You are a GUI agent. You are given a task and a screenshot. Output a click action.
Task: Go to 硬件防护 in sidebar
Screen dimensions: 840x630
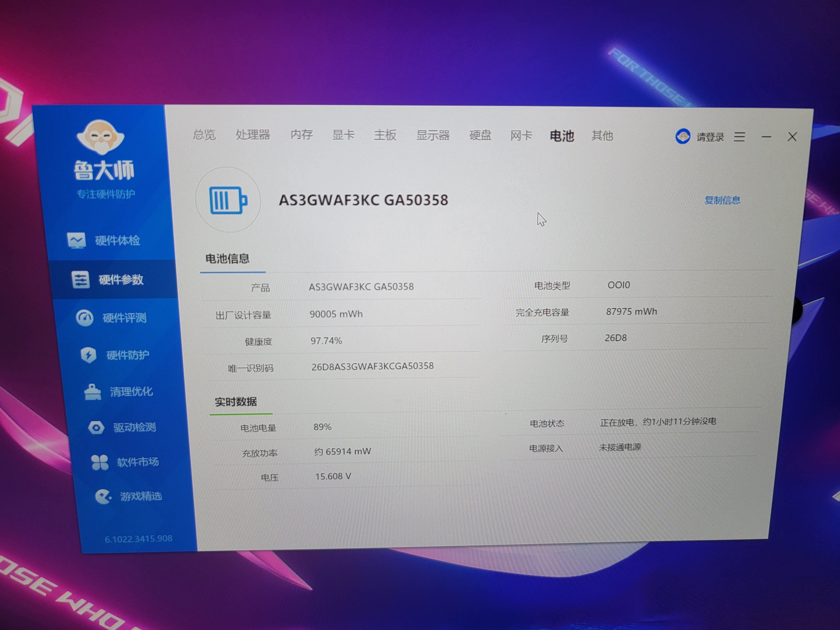[128, 355]
